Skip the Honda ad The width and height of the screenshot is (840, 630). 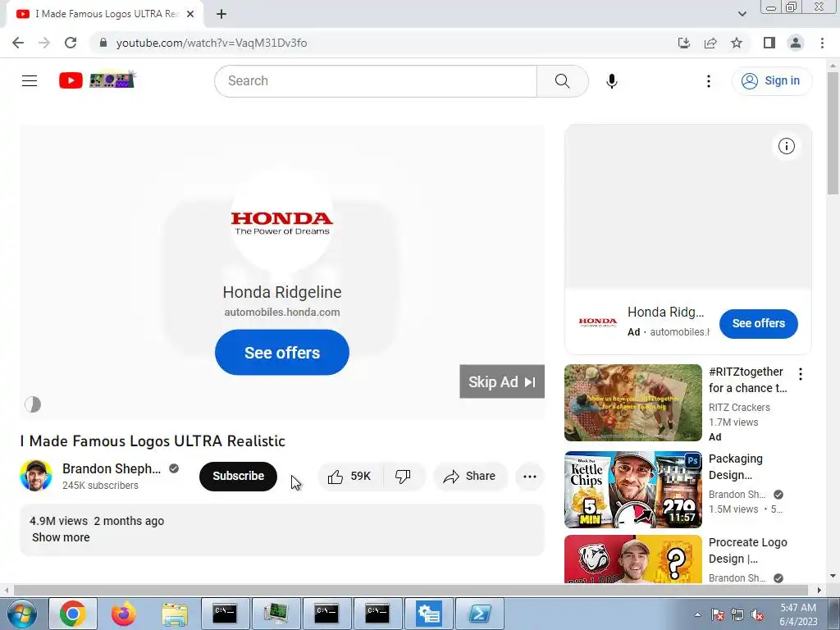point(502,381)
